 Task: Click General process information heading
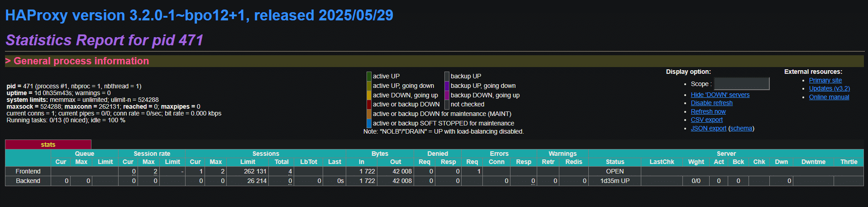click(77, 61)
